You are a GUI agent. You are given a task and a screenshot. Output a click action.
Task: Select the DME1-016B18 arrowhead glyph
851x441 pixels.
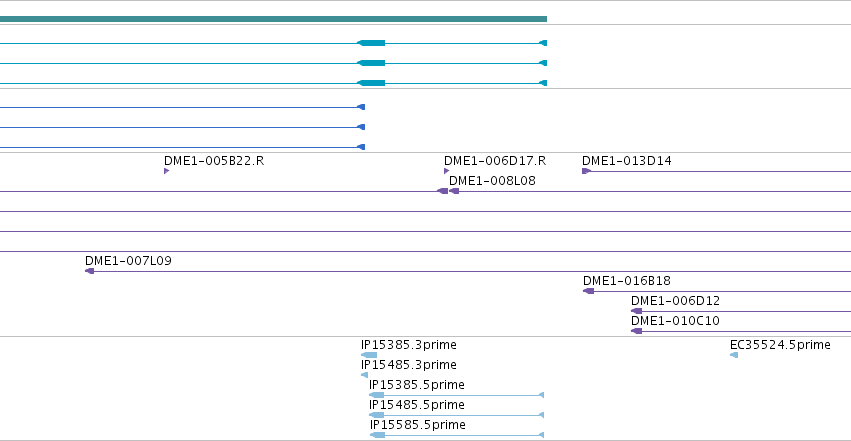[588, 291]
